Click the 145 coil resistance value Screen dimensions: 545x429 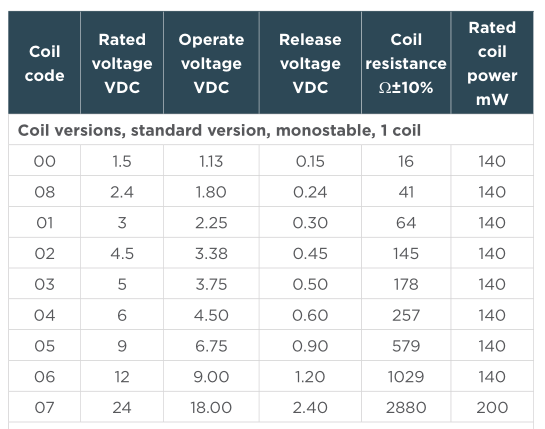coord(406,253)
